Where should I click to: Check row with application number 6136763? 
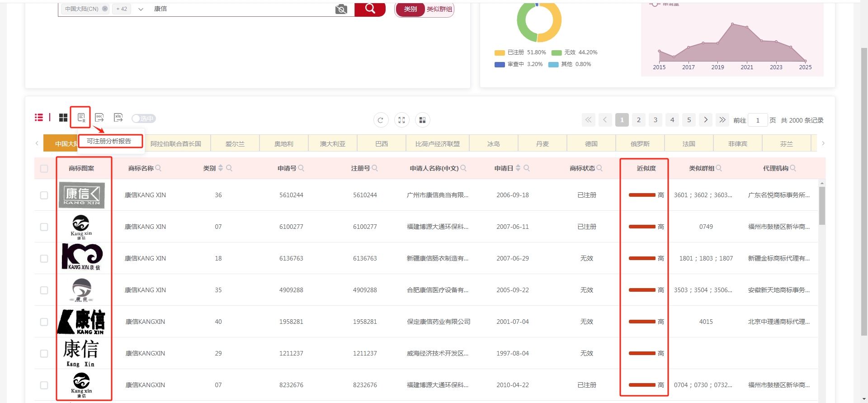pyautogui.click(x=44, y=258)
